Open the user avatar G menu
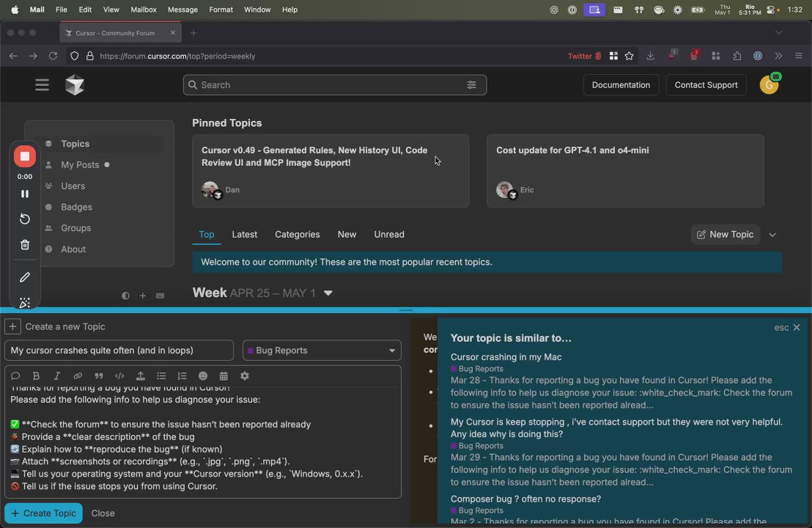The image size is (812, 528). (x=769, y=85)
